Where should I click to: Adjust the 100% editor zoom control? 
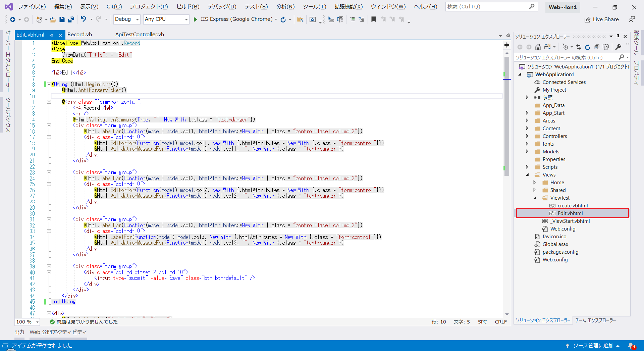coord(27,321)
